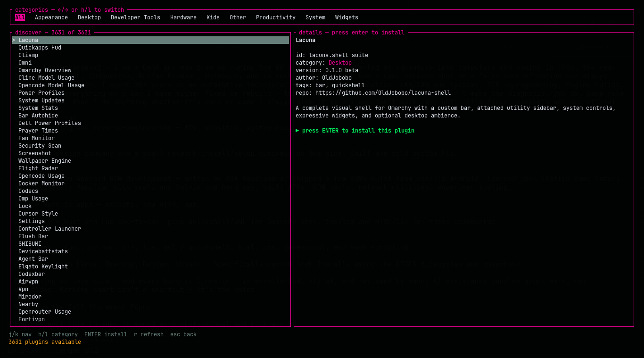
Task: Select Opencode Model Usage entry
Action: pyautogui.click(x=150, y=85)
